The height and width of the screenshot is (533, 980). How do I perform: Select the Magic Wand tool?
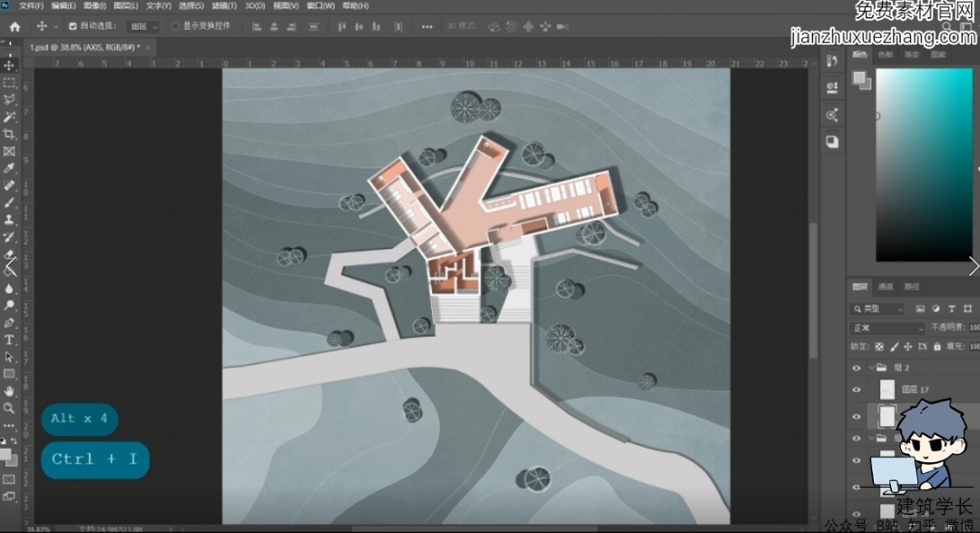click(9, 117)
